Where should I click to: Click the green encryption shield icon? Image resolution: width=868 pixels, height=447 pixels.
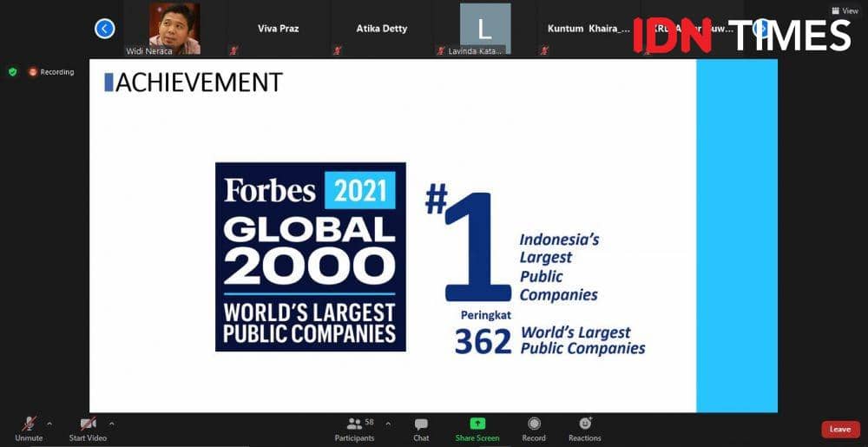tap(13, 72)
